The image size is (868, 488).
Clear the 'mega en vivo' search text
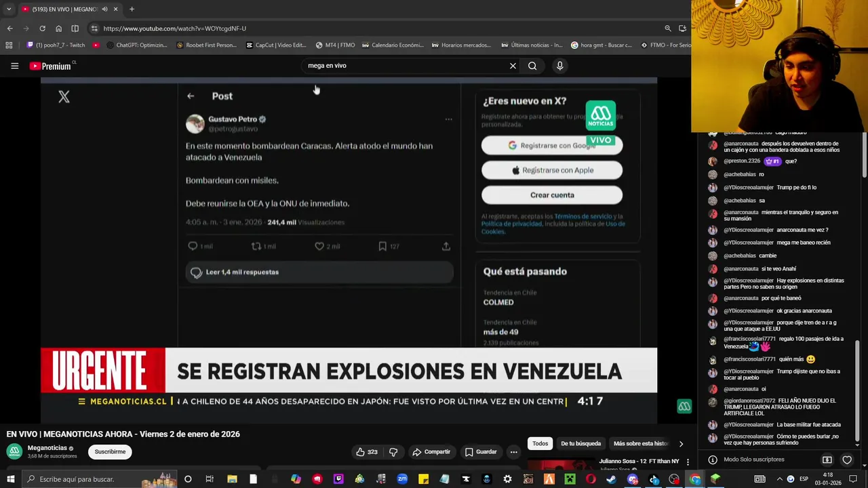513,66
